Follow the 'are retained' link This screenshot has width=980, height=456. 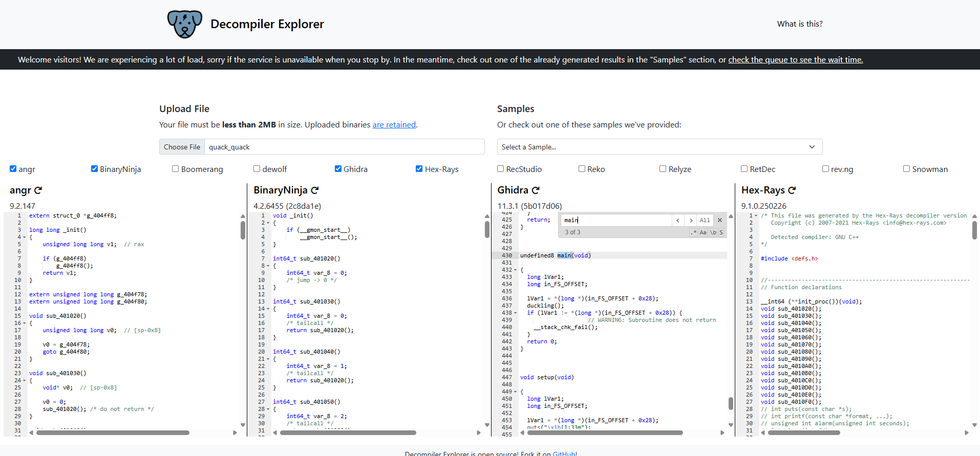point(394,125)
